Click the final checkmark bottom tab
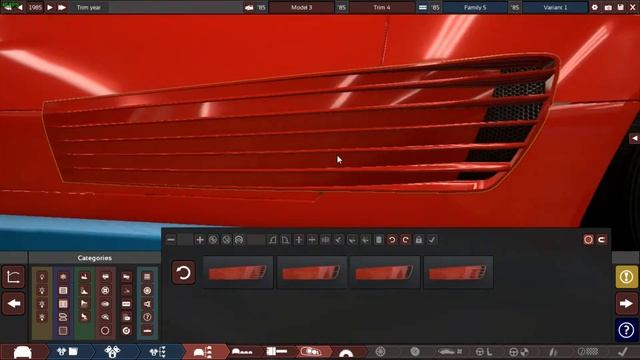The height and width of the screenshot is (360, 640). click(x=622, y=351)
